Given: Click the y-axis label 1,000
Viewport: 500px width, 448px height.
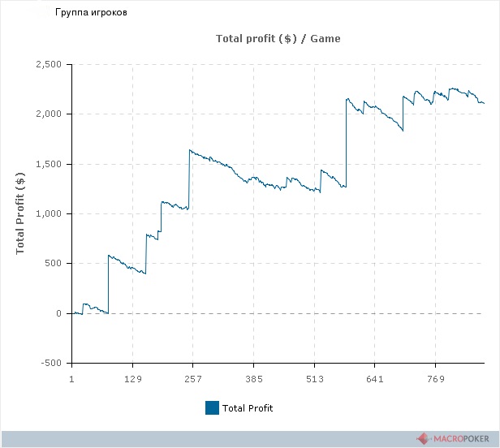Looking at the screenshot, I should pyautogui.click(x=49, y=213).
